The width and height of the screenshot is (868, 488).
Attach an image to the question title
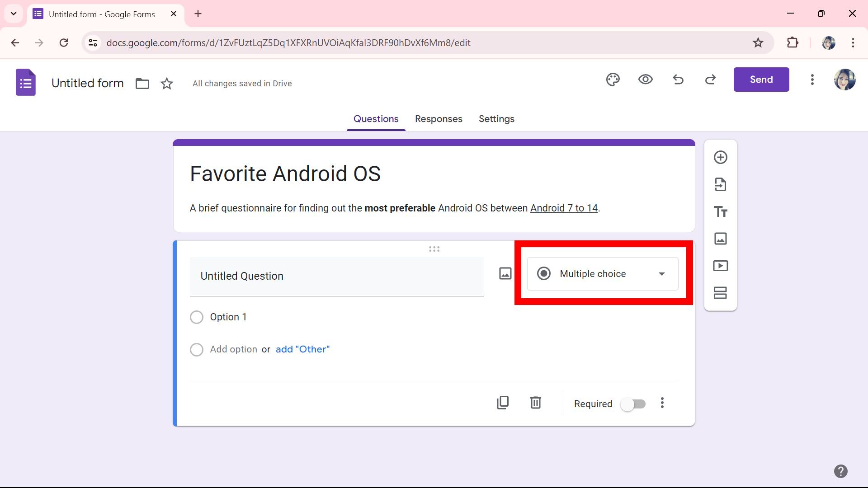[x=505, y=273]
